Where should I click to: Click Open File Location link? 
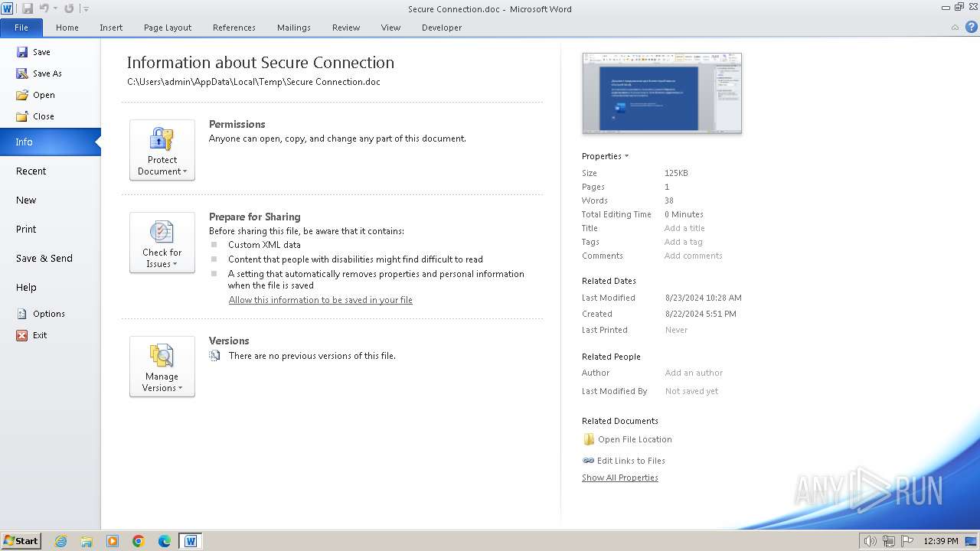pos(635,439)
